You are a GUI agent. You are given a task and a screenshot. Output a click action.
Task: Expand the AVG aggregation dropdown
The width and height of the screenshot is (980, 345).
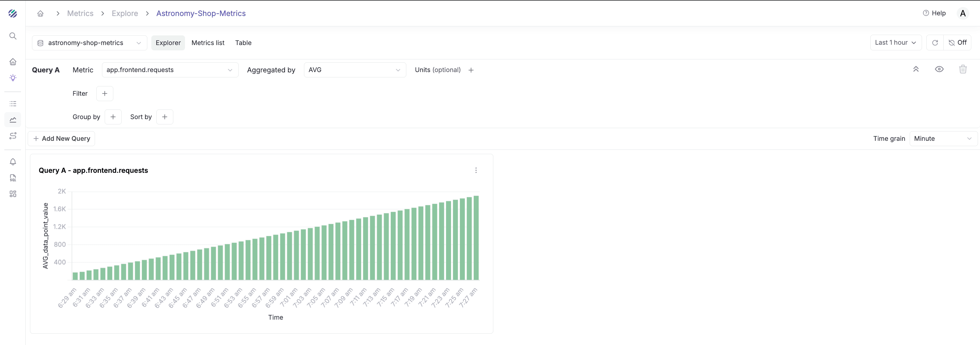[355, 70]
